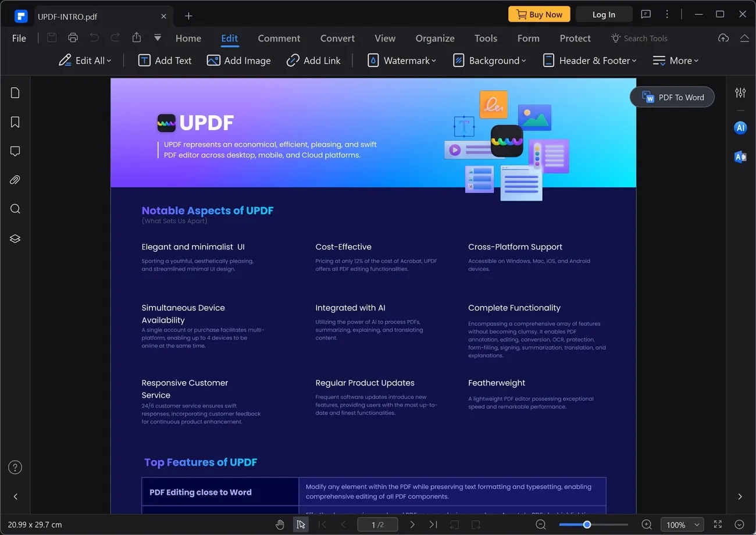Click the Undo arrow icon
Viewport: 756px width, 535px height.
[94, 38]
